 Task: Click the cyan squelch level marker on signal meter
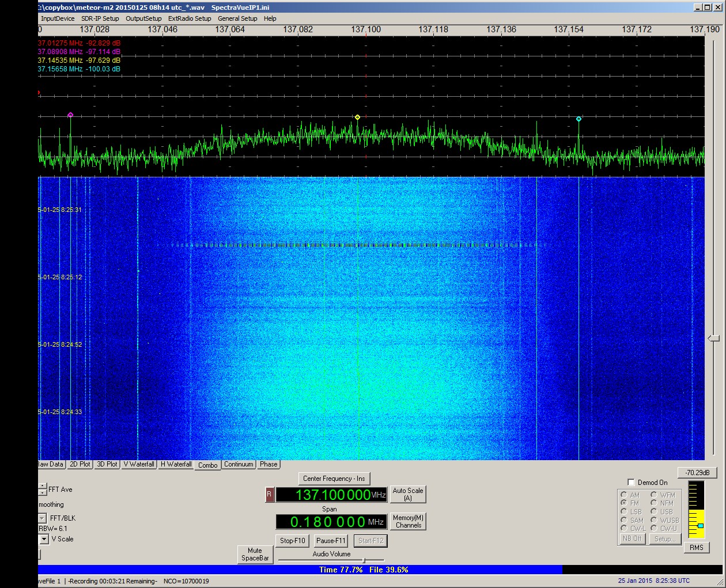tap(700, 526)
